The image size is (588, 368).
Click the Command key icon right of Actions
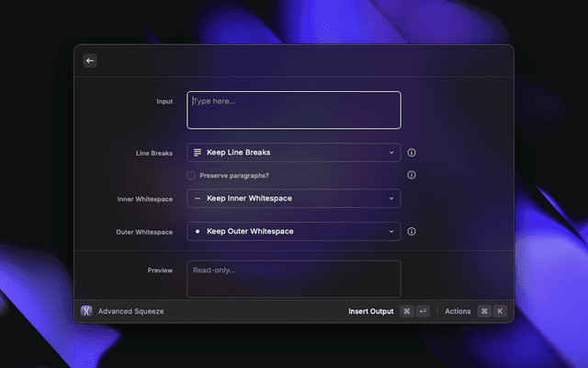point(483,311)
